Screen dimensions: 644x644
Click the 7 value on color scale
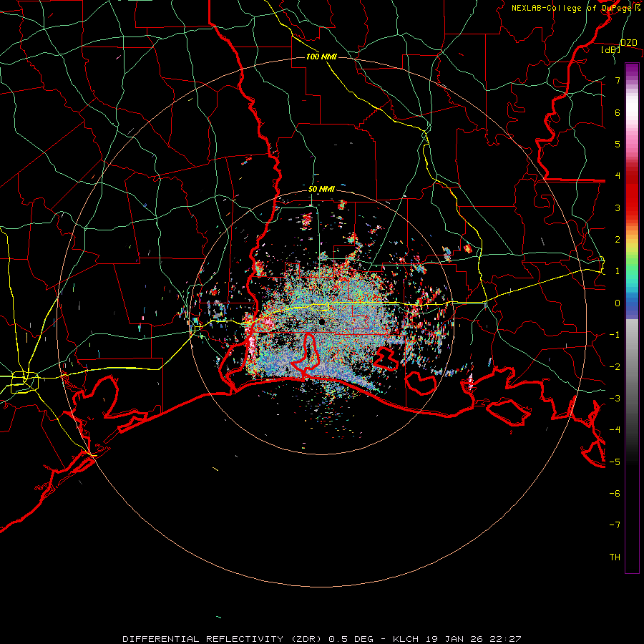[x=618, y=80]
